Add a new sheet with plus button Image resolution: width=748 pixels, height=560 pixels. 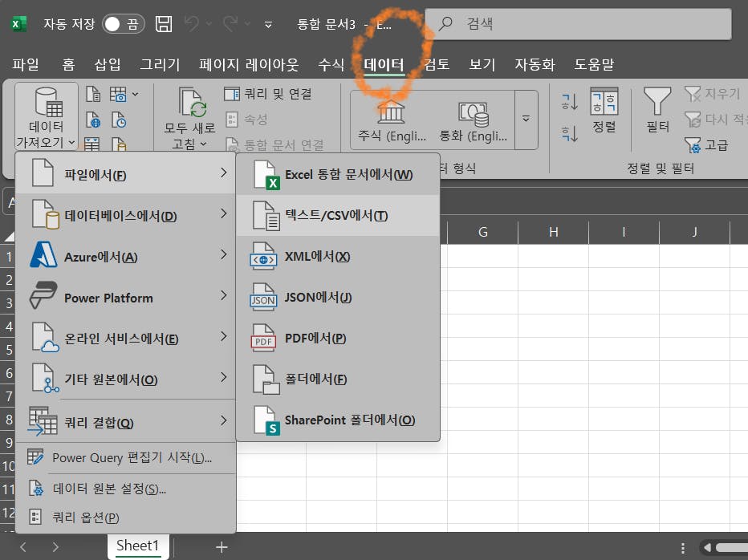pyautogui.click(x=222, y=546)
